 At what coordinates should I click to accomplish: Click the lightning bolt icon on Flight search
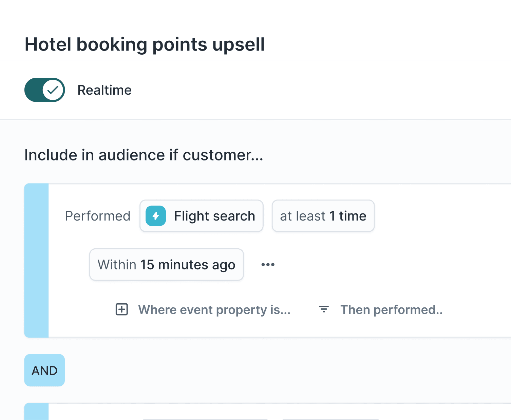click(155, 216)
